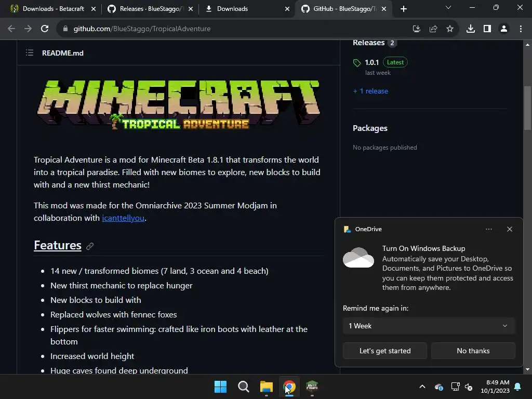The image size is (532, 399).
Task: Open the icanttellyou profile link
Action: point(123,218)
